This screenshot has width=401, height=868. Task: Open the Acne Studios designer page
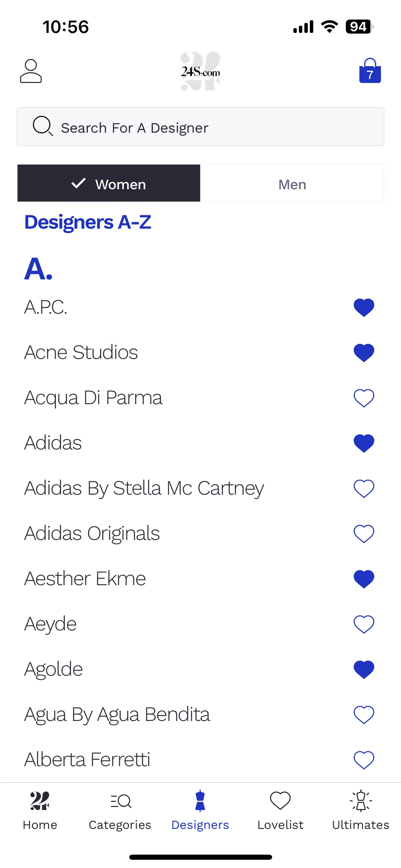(81, 352)
